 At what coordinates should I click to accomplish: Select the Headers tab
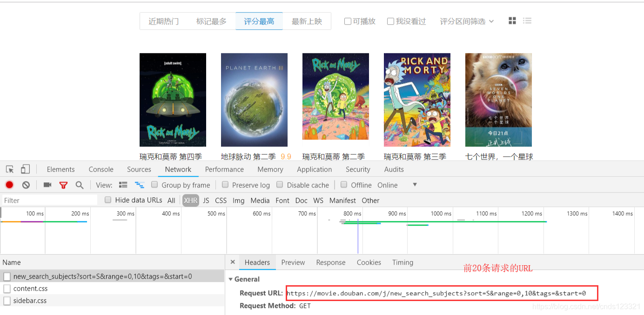257,262
